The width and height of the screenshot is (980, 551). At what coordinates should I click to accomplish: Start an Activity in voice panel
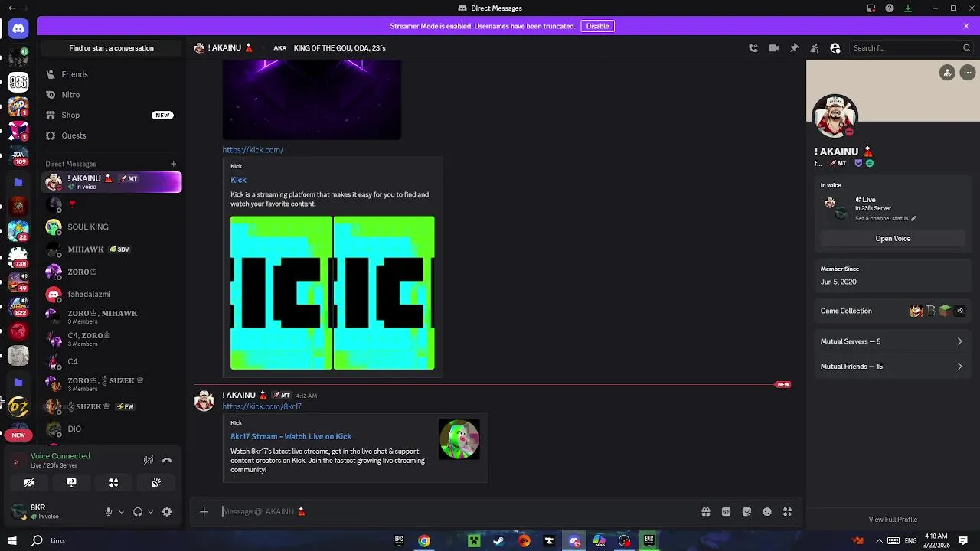[x=113, y=483]
